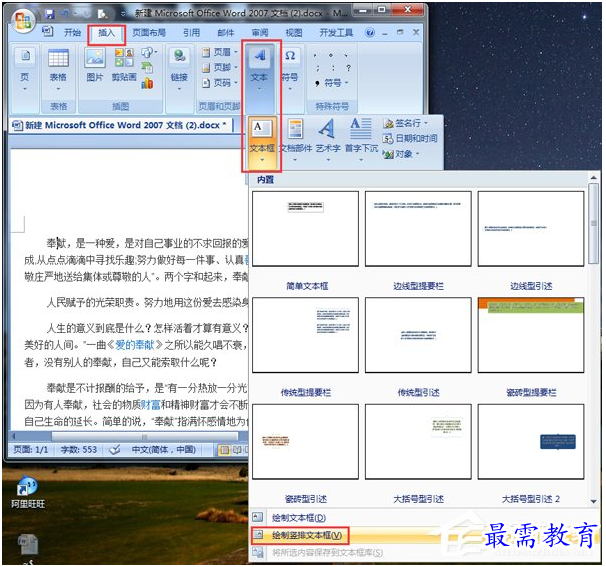The height and width of the screenshot is (567, 606).
Task: Expand the special Symbol (符号) dropdown with bullet
Action: [x=332, y=83]
